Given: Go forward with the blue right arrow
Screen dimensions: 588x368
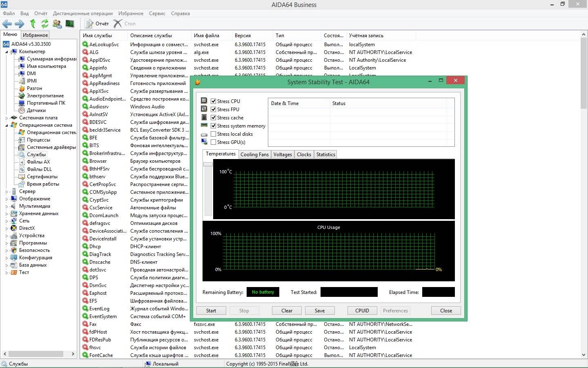Looking at the screenshot, I should [x=20, y=24].
